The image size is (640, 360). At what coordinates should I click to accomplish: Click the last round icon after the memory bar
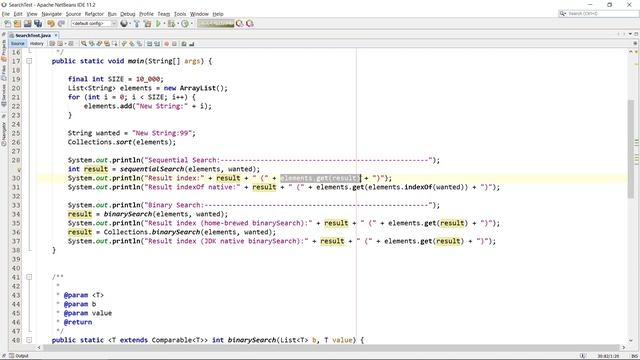point(250,24)
